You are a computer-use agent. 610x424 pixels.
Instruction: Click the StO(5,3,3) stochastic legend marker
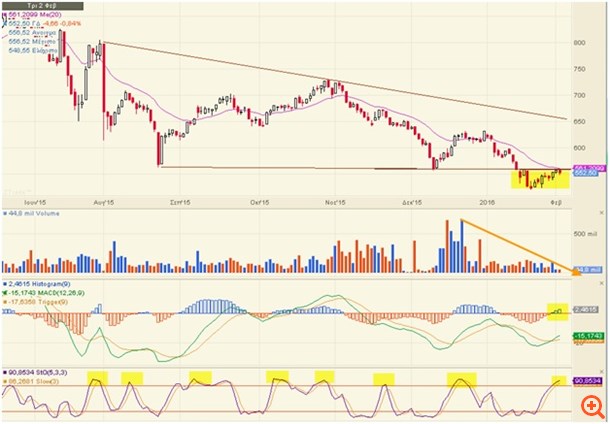4,372
